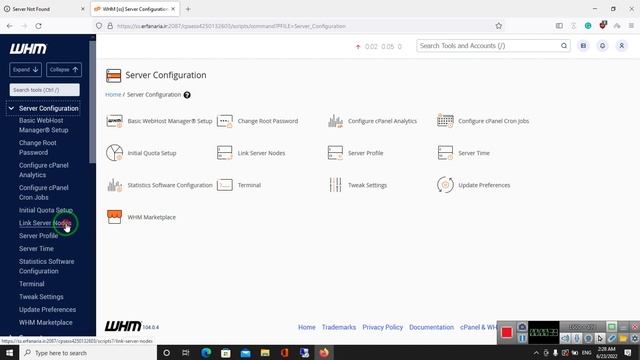Open the Initial Quota Setup pie icon
Image resolution: width=640 pixels, height=360 pixels.
[114, 153]
